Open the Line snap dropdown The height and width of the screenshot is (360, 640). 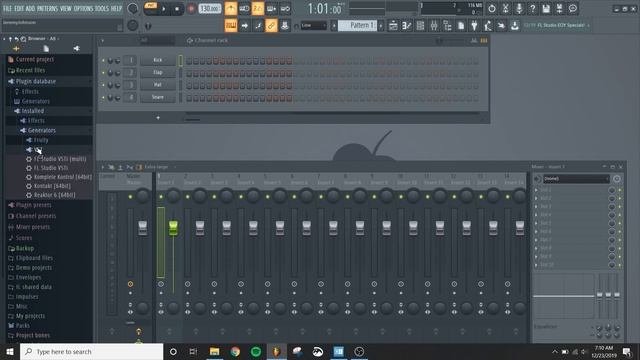tap(313, 25)
